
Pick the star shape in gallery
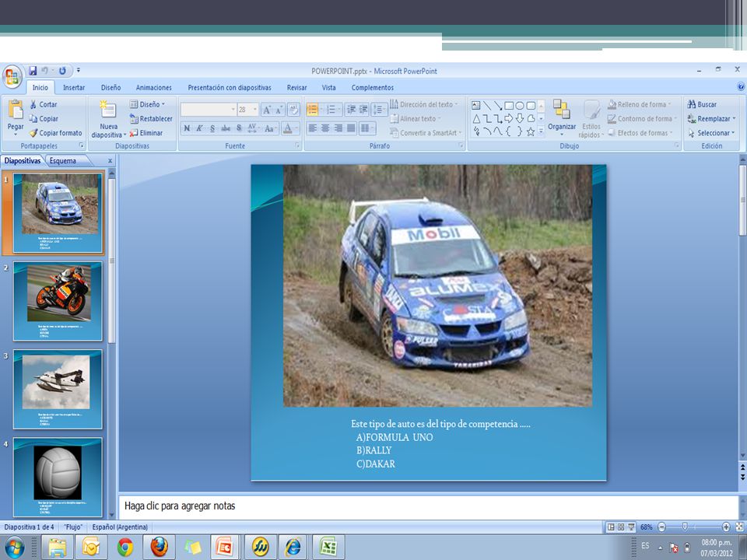[531, 132]
